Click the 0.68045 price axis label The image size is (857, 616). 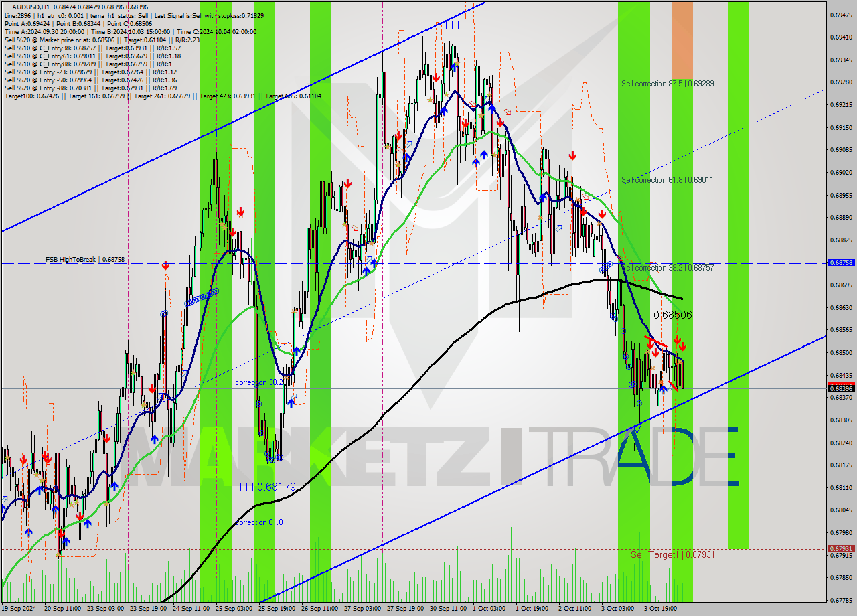(841, 510)
